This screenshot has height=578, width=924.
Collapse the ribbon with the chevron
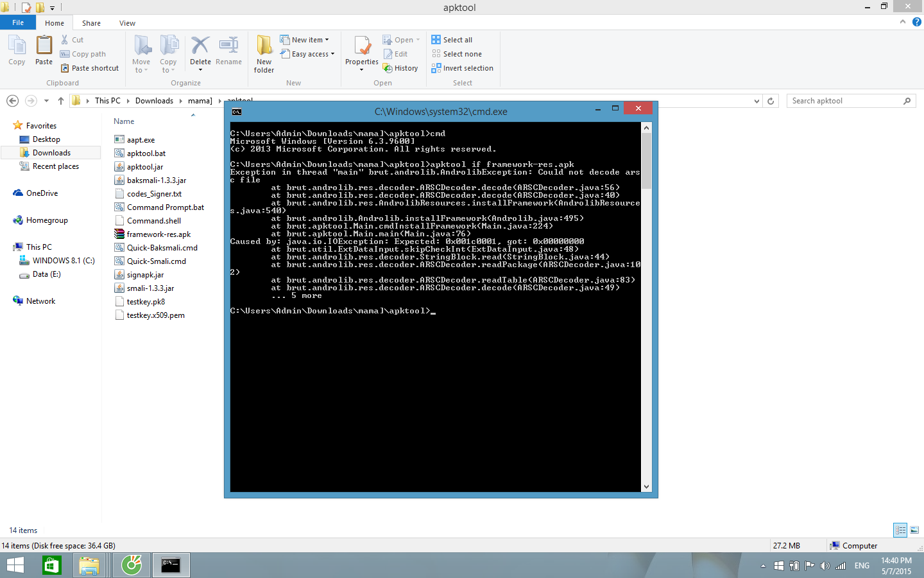click(903, 22)
